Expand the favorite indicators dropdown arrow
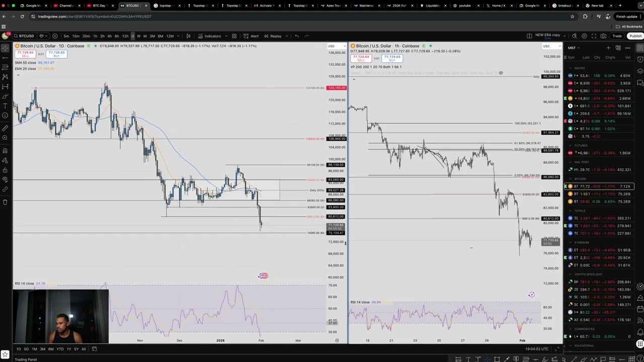This screenshot has width=644, height=362. tap(226, 36)
